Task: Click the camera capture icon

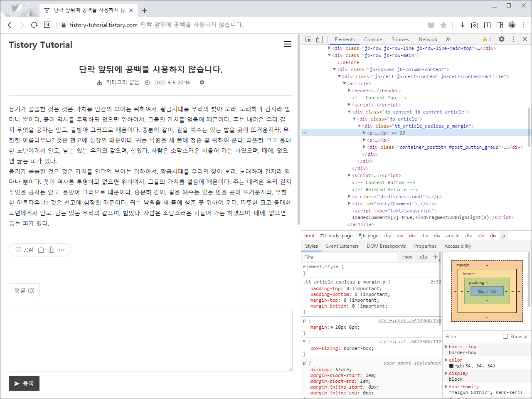Action: pyautogui.click(x=475, y=25)
